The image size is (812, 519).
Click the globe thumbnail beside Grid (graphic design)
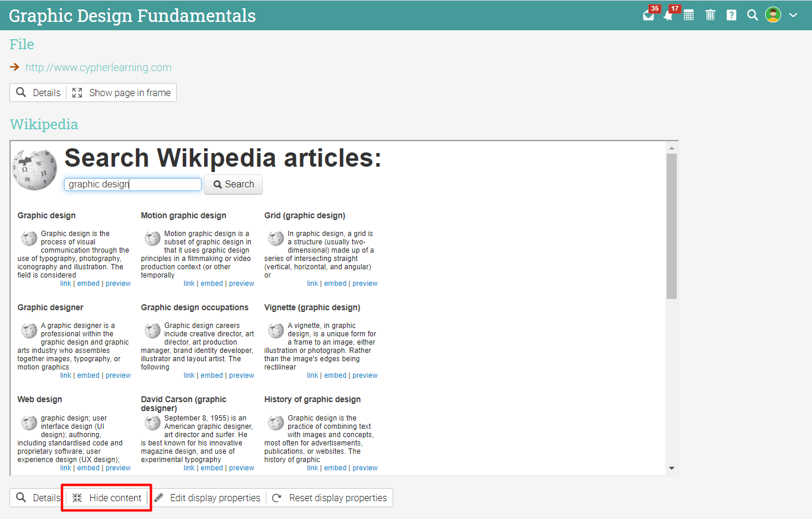(x=276, y=238)
